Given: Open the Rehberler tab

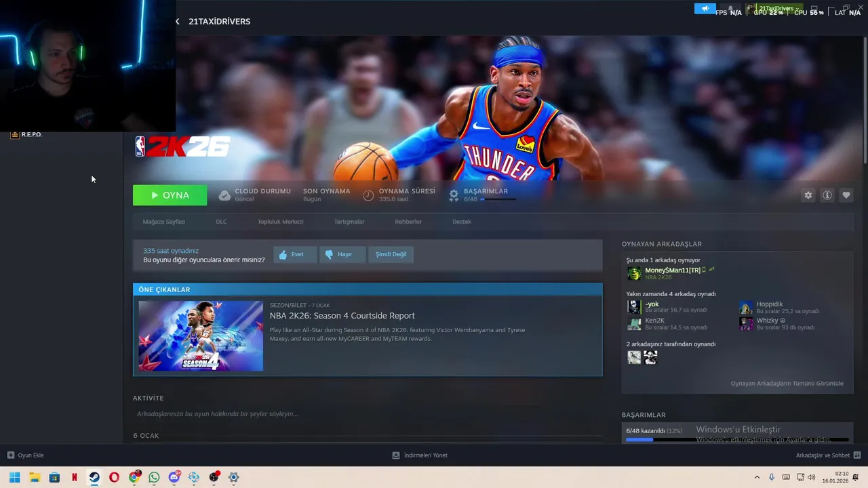Looking at the screenshot, I should (x=408, y=222).
